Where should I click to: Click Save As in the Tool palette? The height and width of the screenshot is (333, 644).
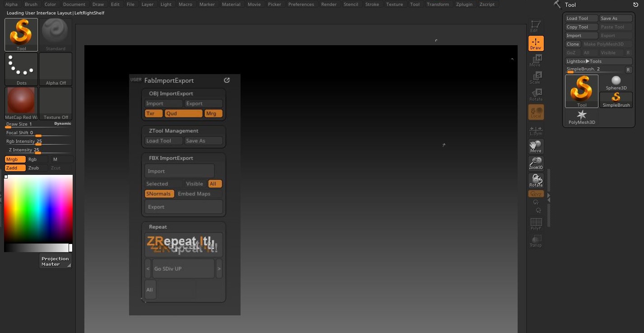click(616, 19)
